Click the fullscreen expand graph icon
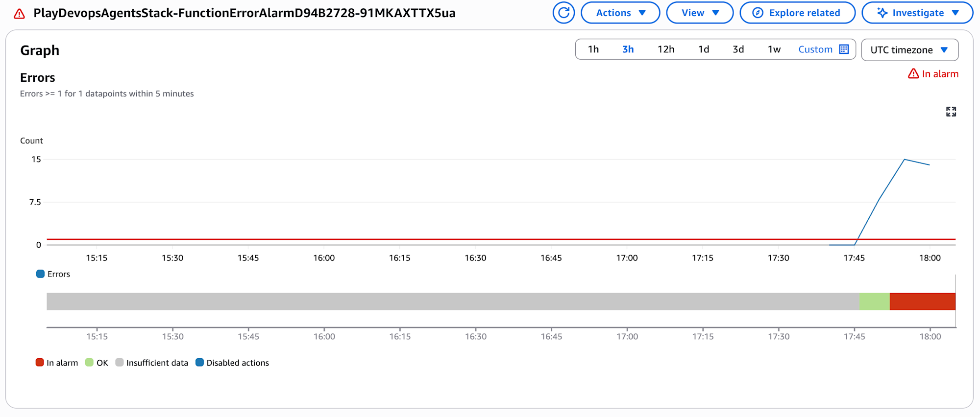Image resolution: width=980 pixels, height=417 pixels. pos(951,112)
